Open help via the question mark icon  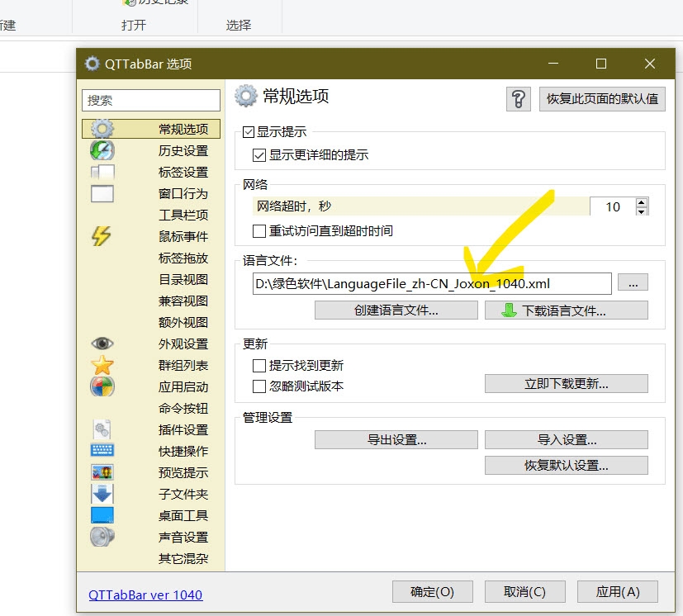(519, 98)
